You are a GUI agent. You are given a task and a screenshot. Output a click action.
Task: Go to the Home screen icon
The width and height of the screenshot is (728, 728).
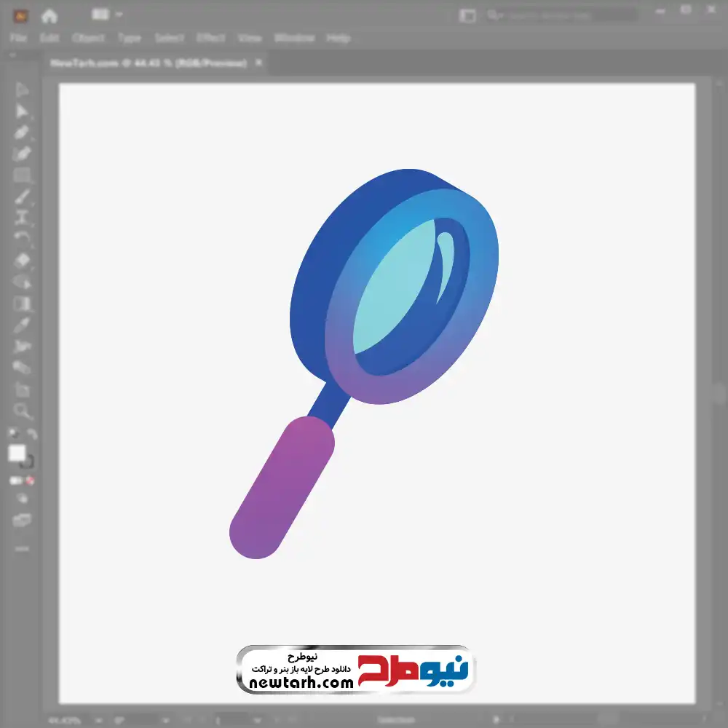[50, 15]
